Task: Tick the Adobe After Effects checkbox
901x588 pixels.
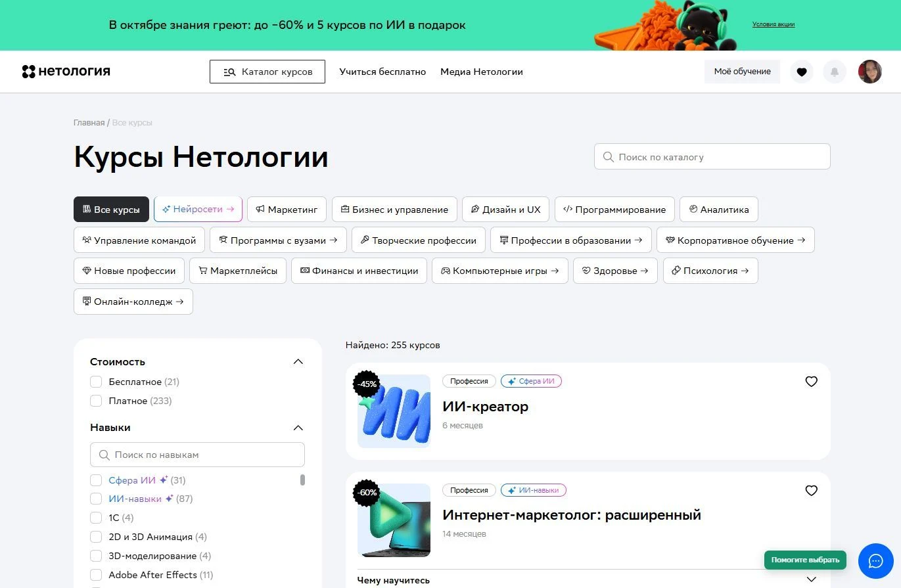Action: click(x=96, y=575)
